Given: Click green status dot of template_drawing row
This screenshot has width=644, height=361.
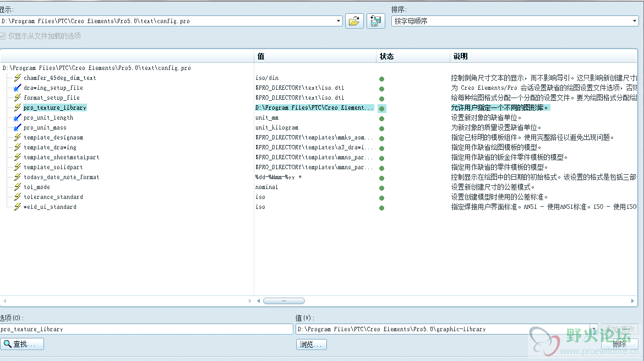Looking at the screenshot, I should coord(381,148).
